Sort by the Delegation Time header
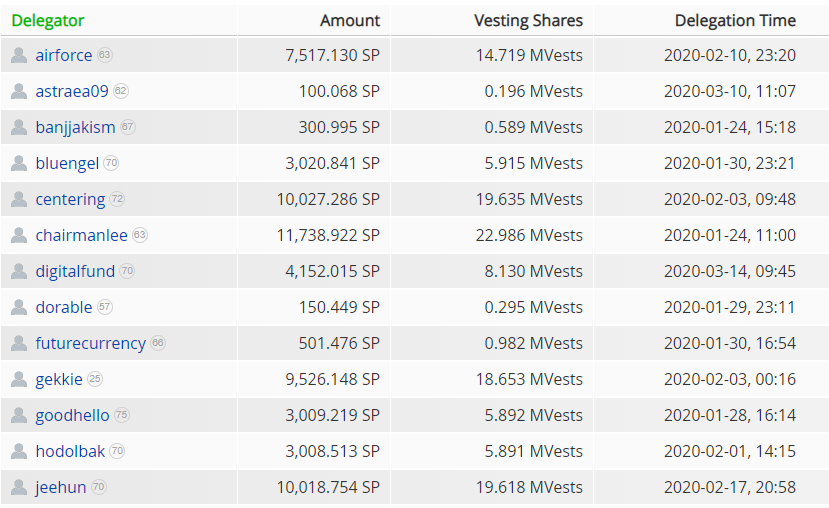This screenshot has width=829, height=508. pos(735,20)
